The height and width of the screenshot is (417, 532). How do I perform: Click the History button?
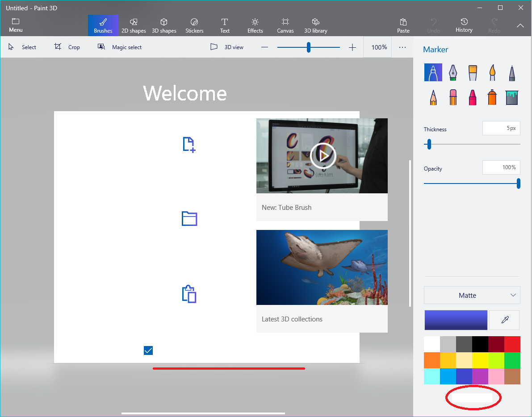click(x=464, y=26)
